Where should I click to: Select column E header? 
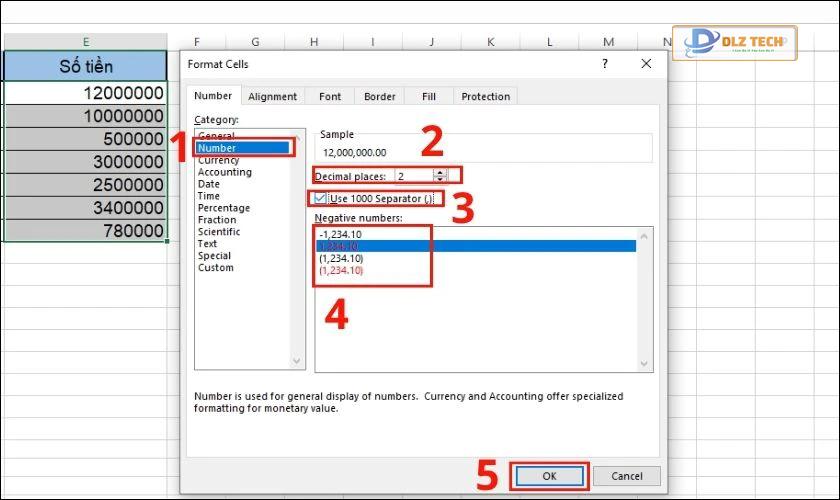(86, 42)
